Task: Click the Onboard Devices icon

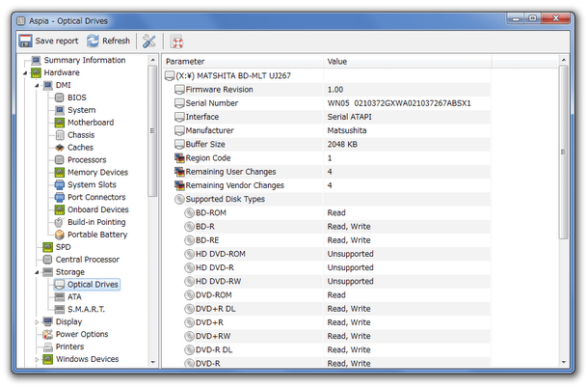Action: coord(59,209)
